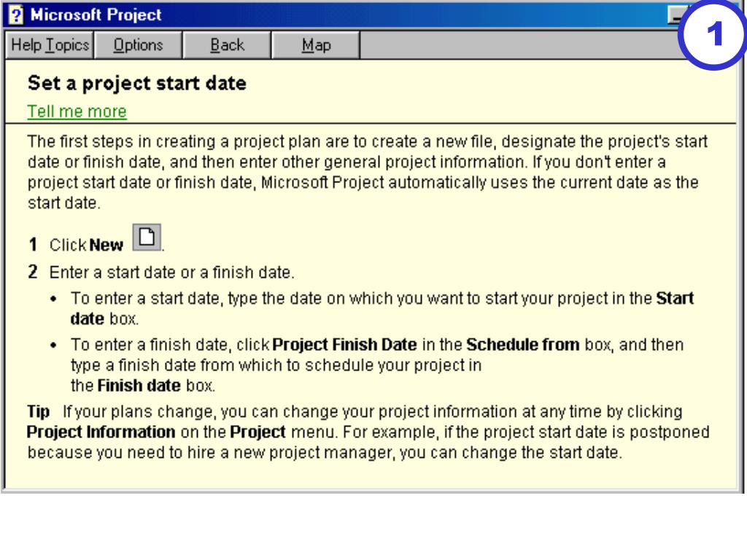Image resolution: width=747 pixels, height=560 pixels.
Task: Minimize the Microsoft Project help window
Action: click(x=675, y=15)
